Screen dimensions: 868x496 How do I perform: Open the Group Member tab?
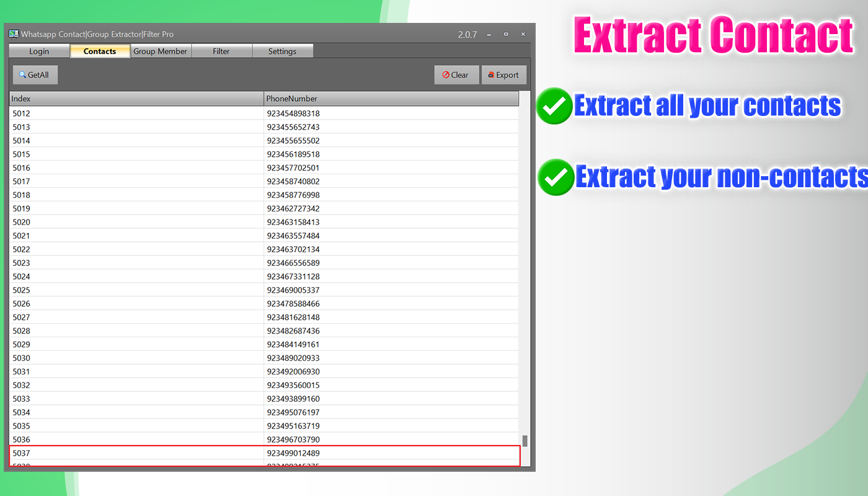[x=161, y=51]
